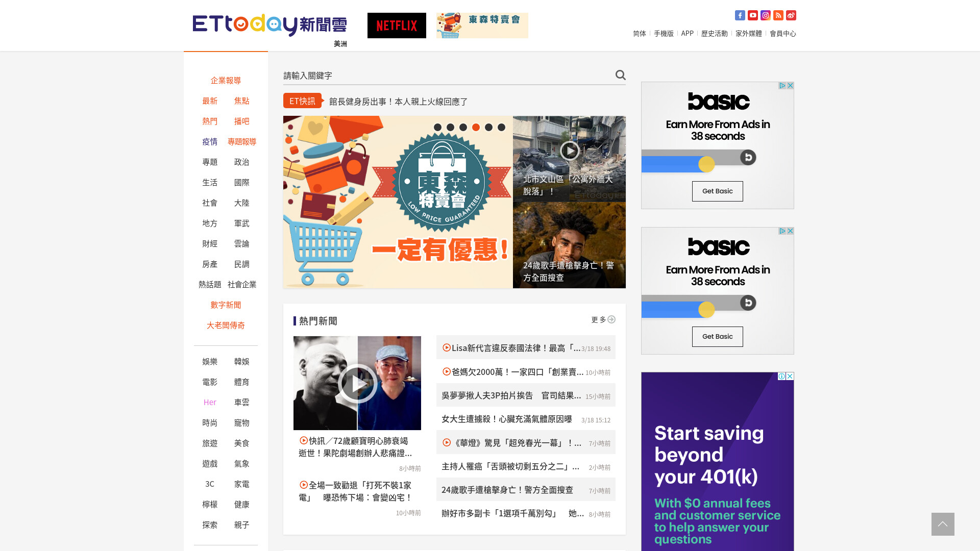Click Get Basic in the first ad
980x551 pixels.
point(717,191)
